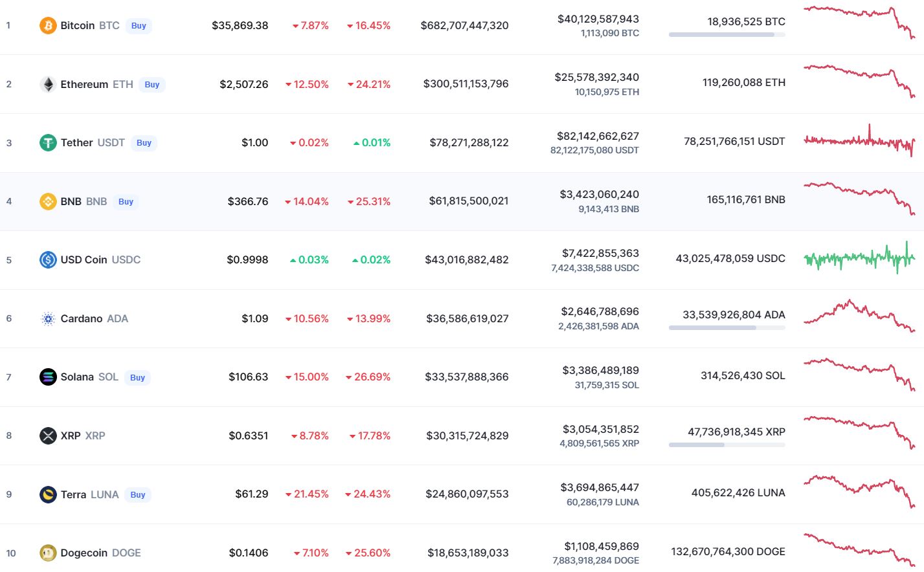Click the Ethereum diamond logo icon
Image resolution: width=924 pixels, height=572 pixels.
point(48,84)
